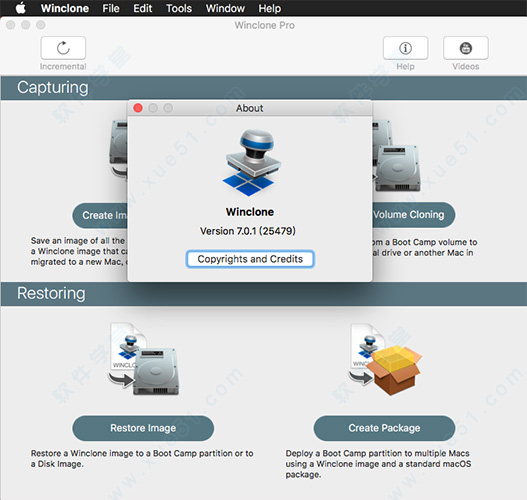Image resolution: width=527 pixels, height=500 pixels.
Task: Click the Volume Cloning button
Action: click(x=414, y=215)
